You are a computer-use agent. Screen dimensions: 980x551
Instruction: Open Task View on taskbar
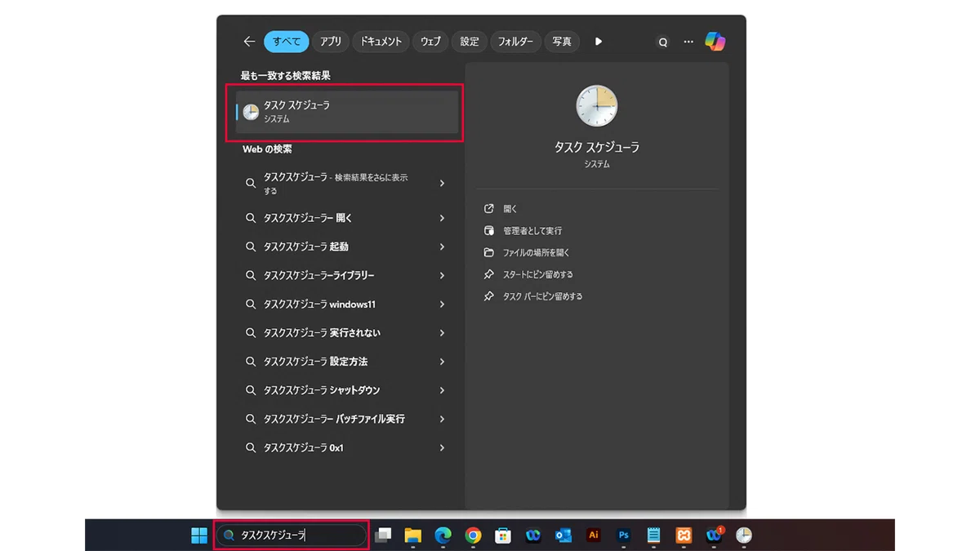click(383, 535)
